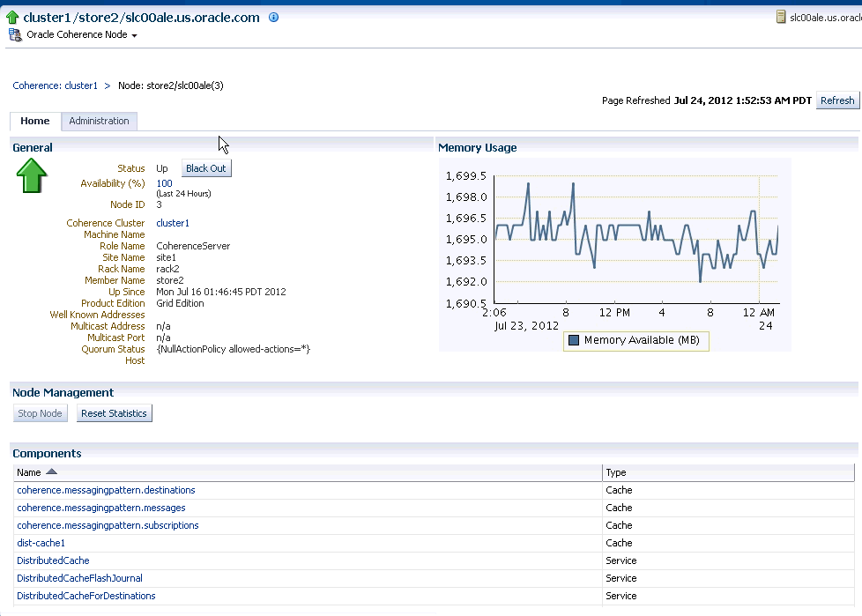Open the DistributedCacheForDestinations service link
Viewport: 862px width, 616px height.
86,596
